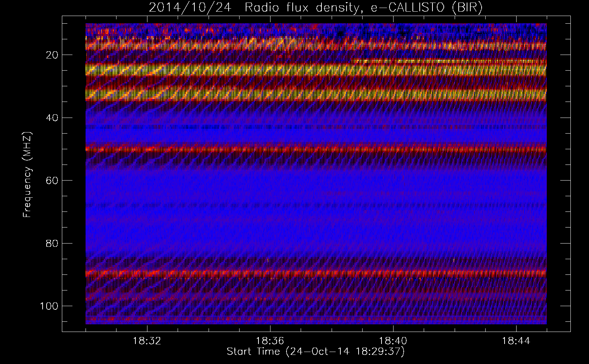589x364 pixels.
Task: Click the 60 MHz frequency tick label
Action: point(52,181)
